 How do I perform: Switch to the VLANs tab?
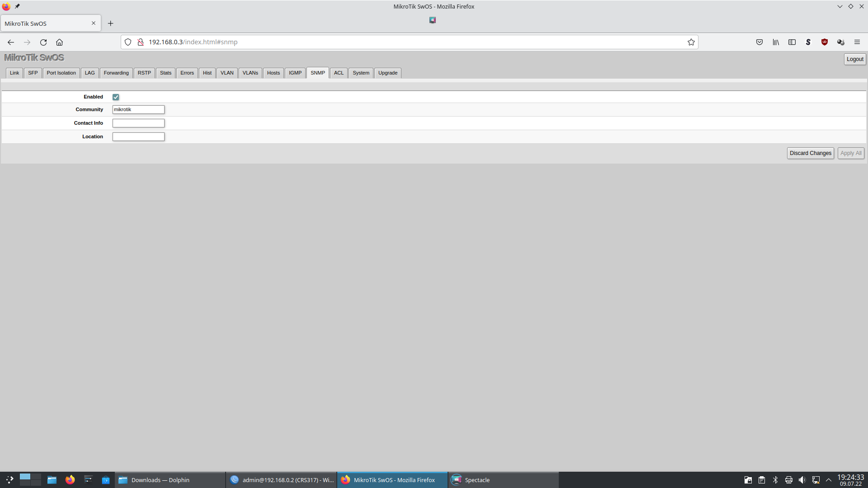tap(250, 73)
